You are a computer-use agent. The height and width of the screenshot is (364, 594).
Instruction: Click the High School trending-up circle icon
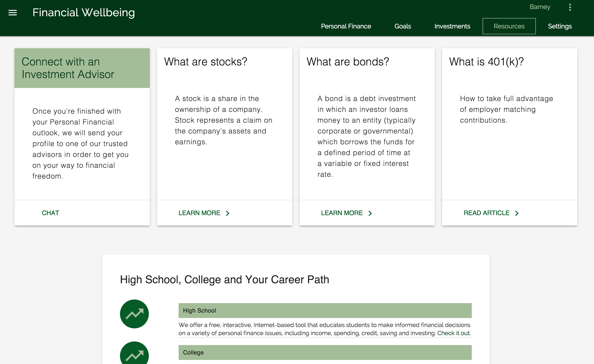pos(134,314)
